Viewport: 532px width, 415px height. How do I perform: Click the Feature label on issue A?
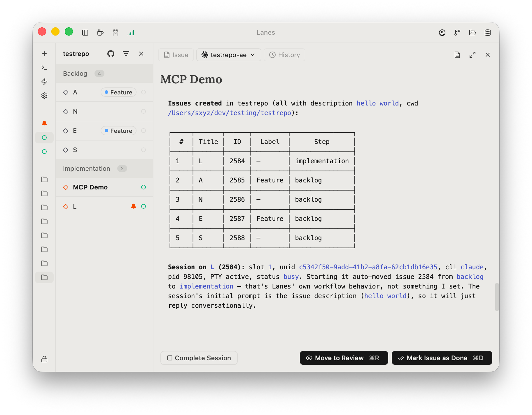click(x=118, y=92)
